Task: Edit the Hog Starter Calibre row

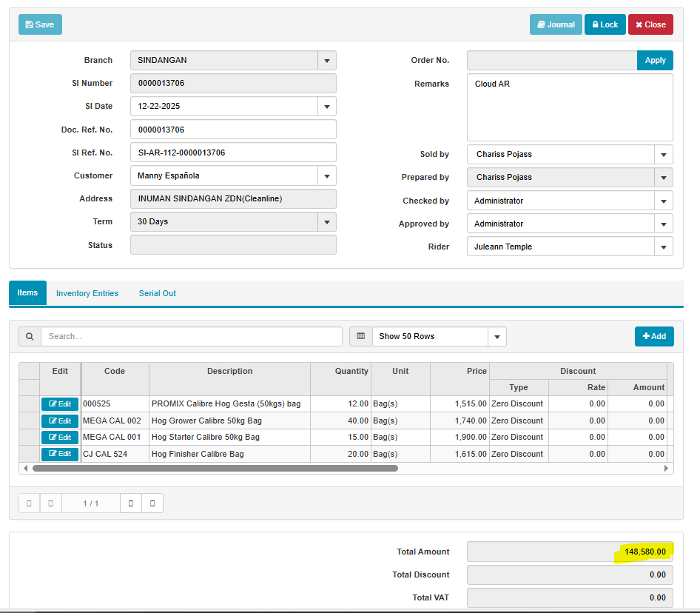Action: pos(60,438)
